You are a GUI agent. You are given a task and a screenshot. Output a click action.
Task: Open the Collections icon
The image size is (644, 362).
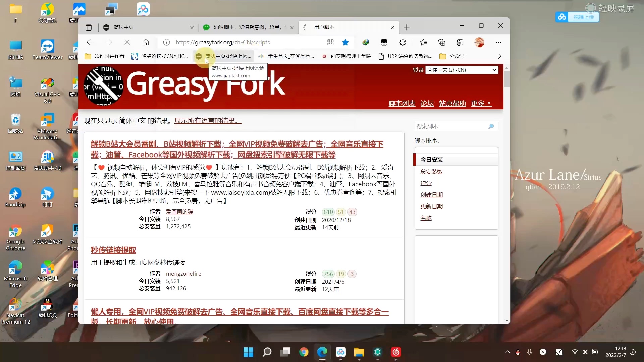pyautogui.click(x=442, y=42)
